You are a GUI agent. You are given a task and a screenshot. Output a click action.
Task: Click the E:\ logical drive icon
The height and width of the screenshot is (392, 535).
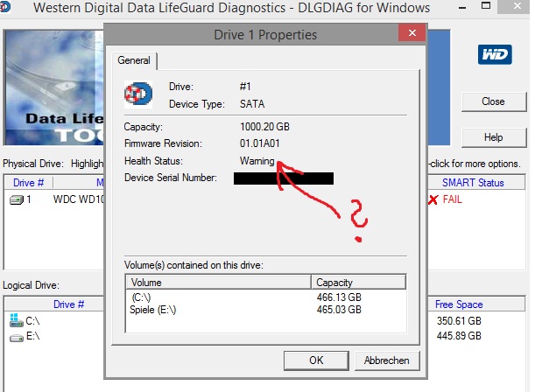click(17, 338)
